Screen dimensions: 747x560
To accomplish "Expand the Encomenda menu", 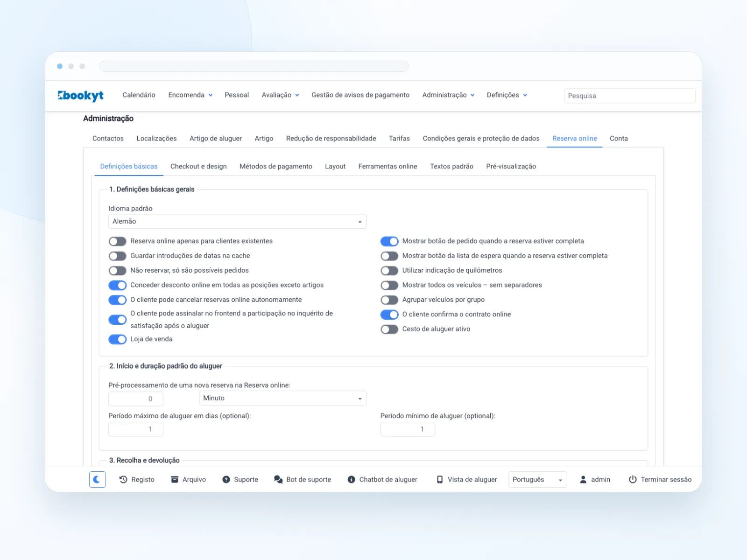I will (190, 95).
